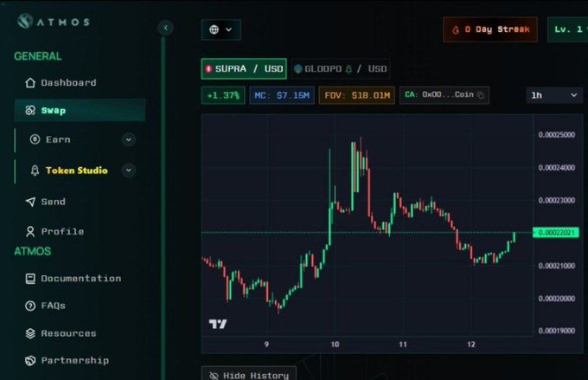Click the Dashboard house icon
588x380 pixels.
click(30, 82)
